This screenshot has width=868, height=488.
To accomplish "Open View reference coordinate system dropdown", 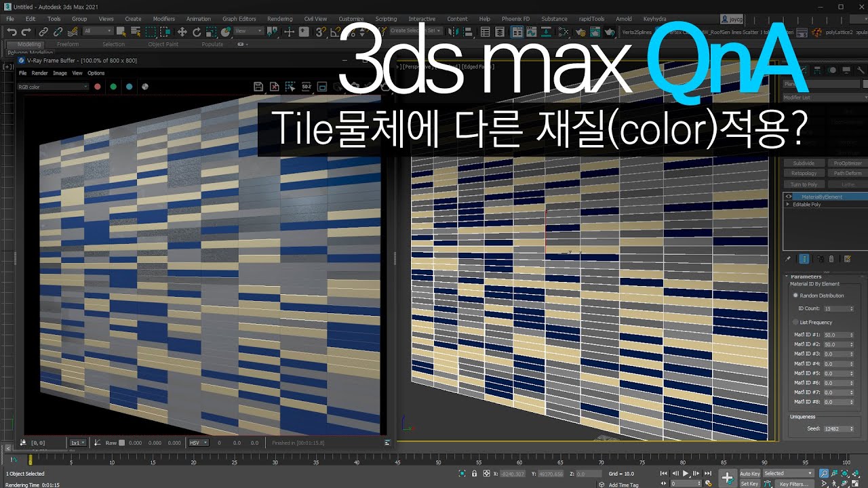I will (x=250, y=31).
